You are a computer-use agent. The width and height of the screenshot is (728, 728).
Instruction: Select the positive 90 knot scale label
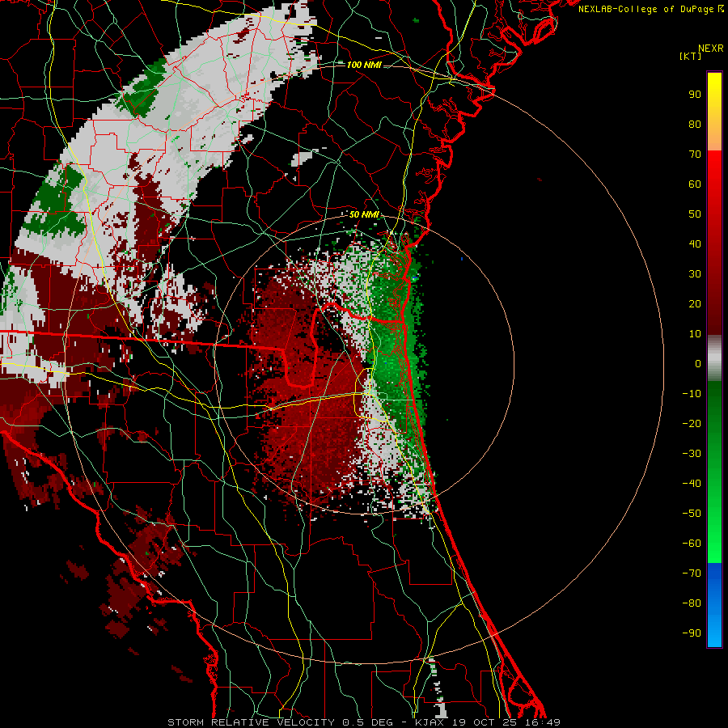tap(695, 95)
